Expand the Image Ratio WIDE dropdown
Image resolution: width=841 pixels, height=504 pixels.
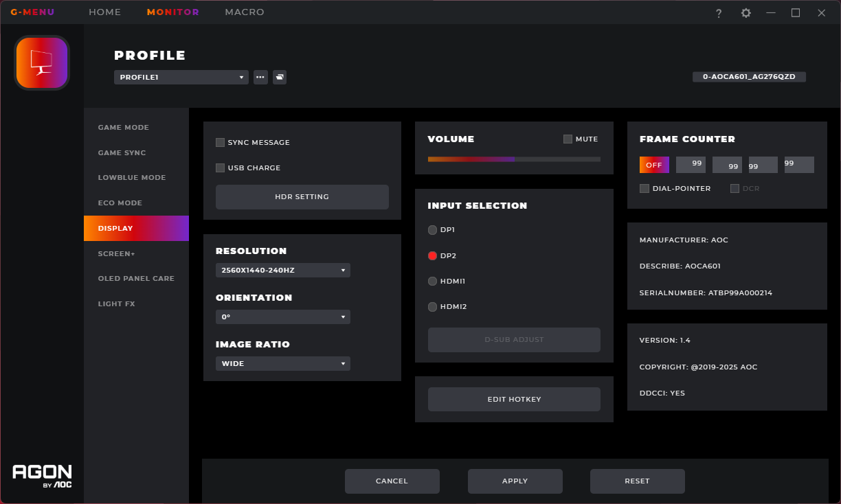283,364
